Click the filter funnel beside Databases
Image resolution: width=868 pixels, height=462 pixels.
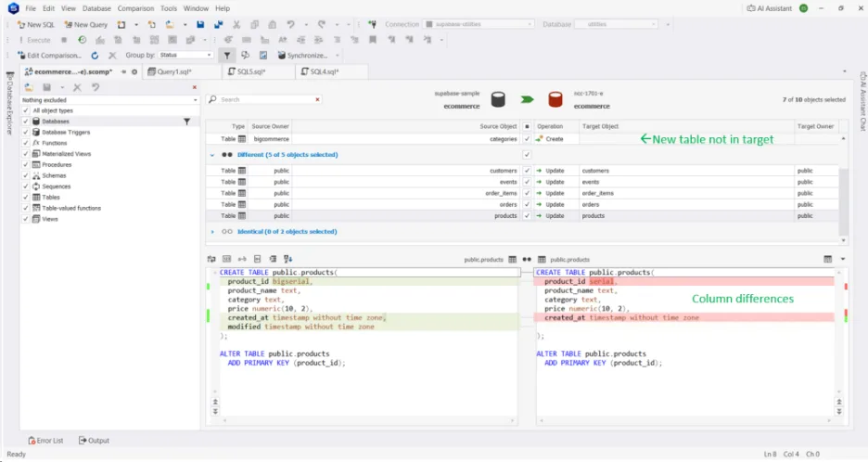(186, 122)
